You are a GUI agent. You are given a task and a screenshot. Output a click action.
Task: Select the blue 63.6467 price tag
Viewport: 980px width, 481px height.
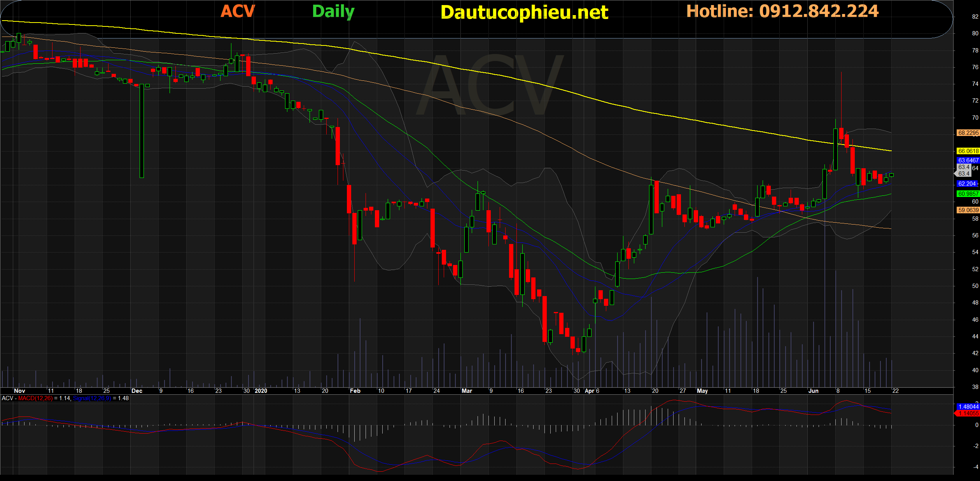coord(968,160)
